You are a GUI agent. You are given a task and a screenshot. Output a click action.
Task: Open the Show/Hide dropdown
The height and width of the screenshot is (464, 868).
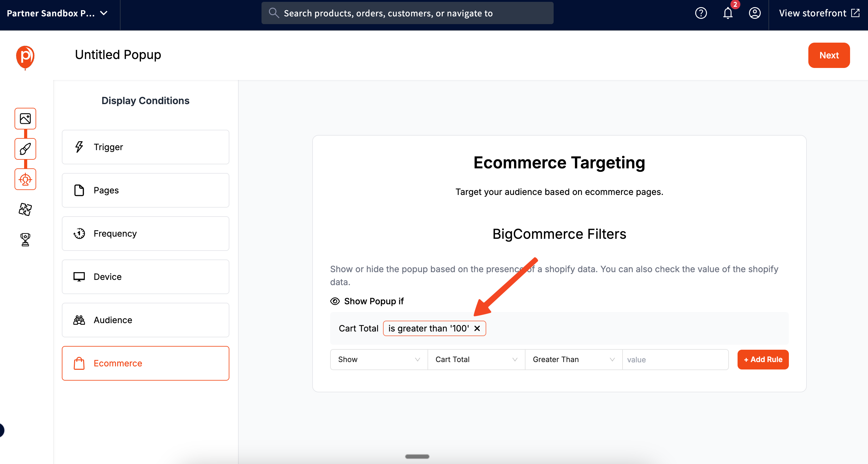point(378,359)
